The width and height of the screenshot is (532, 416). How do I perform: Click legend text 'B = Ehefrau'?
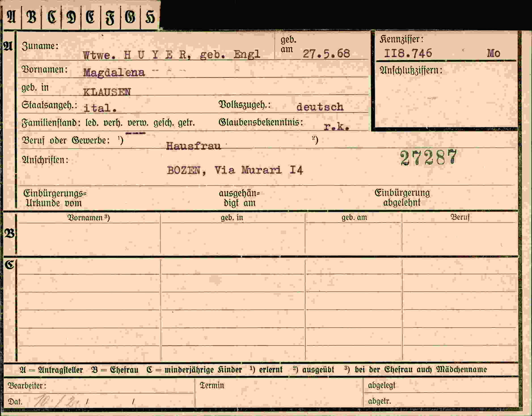[114, 370]
